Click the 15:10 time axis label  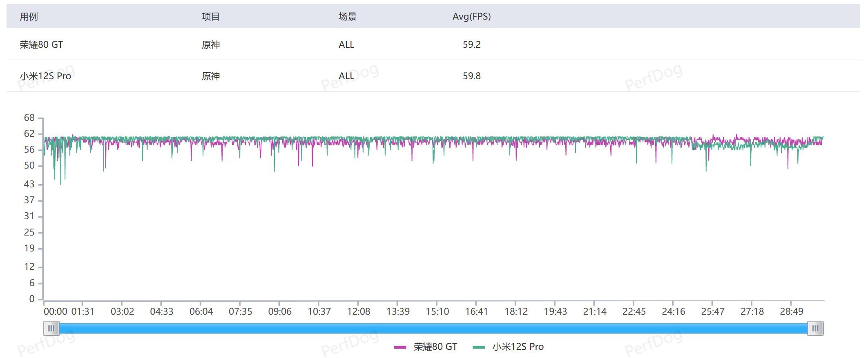437,312
